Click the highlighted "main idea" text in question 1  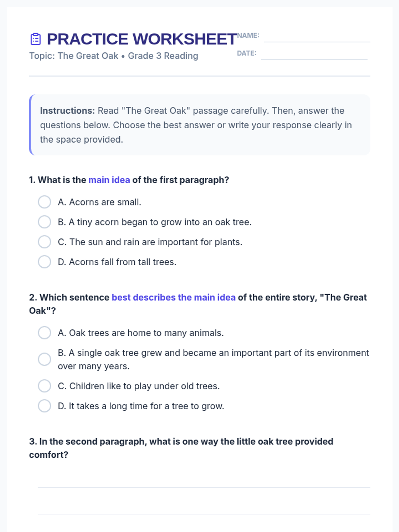coord(109,180)
